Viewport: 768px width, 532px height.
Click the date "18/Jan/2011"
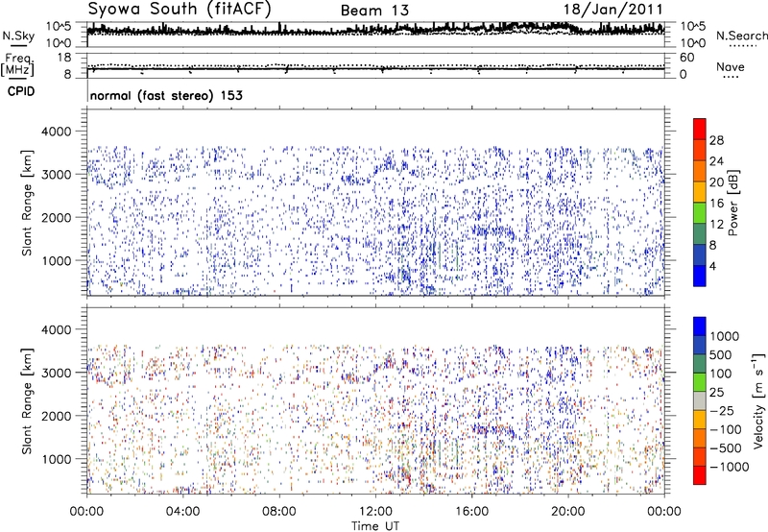coord(612,10)
